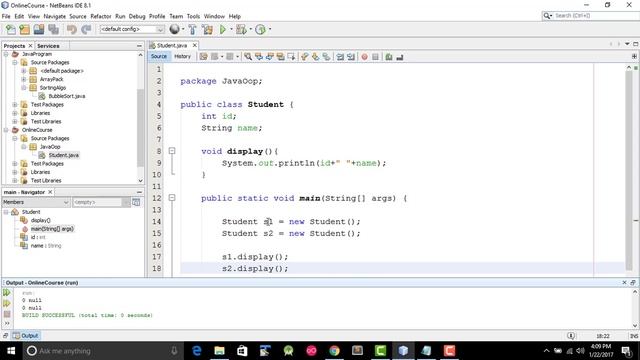
Task: Click the Debug Project toolbar icon
Action: [x=241, y=29]
